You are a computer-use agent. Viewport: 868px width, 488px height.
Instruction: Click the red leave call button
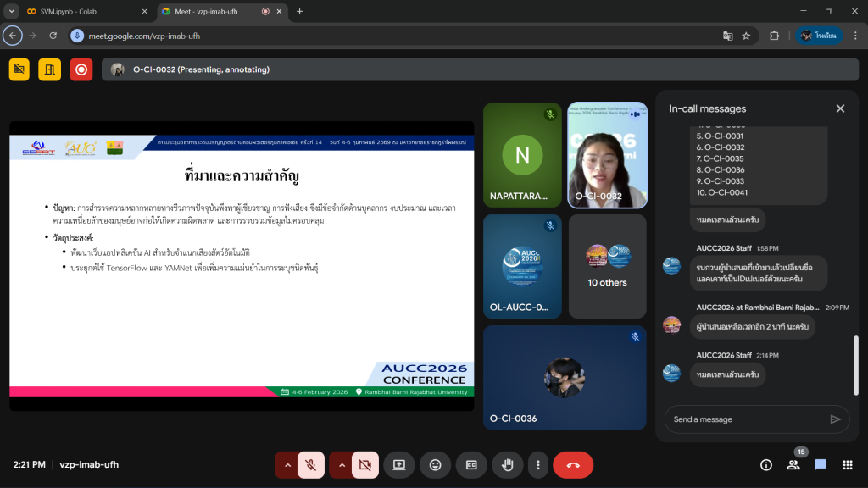[573, 464]
